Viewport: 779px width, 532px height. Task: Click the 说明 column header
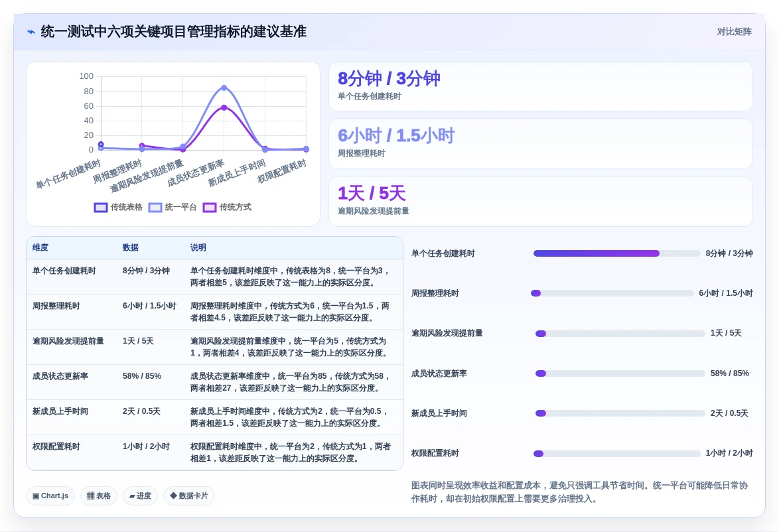pos(198,247)
